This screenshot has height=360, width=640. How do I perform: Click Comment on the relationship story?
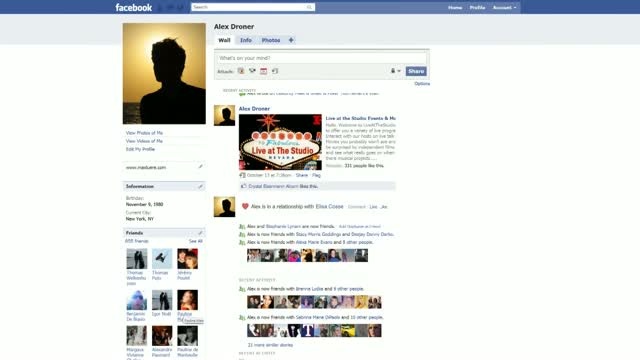pyautogui.click(x=357, y=207)
